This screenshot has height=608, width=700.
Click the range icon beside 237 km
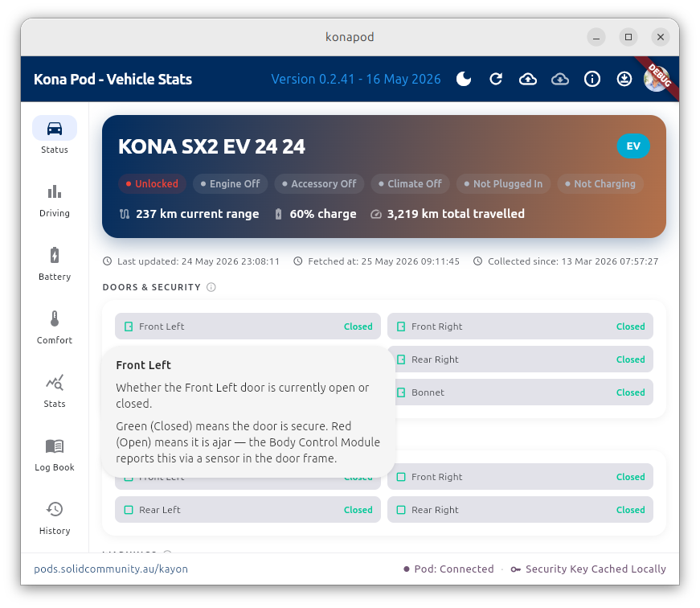coord(125,214)
